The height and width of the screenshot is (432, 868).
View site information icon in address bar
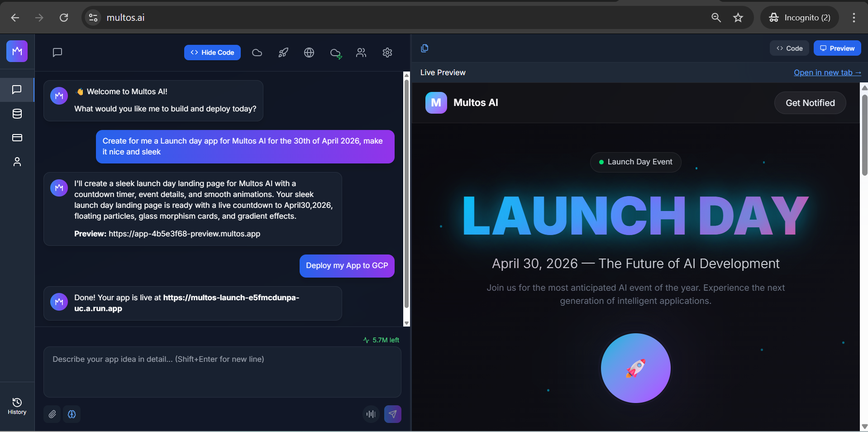pos(93,18)
